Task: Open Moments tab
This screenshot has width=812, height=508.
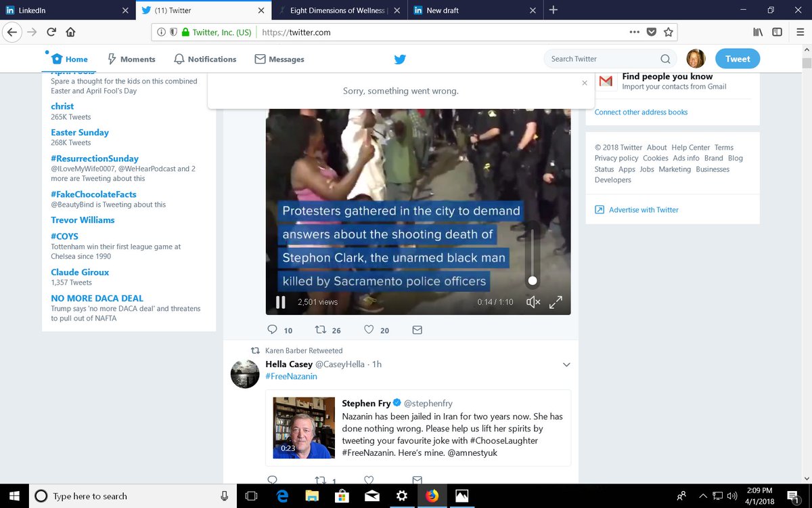Action: (x=131, y=59)
